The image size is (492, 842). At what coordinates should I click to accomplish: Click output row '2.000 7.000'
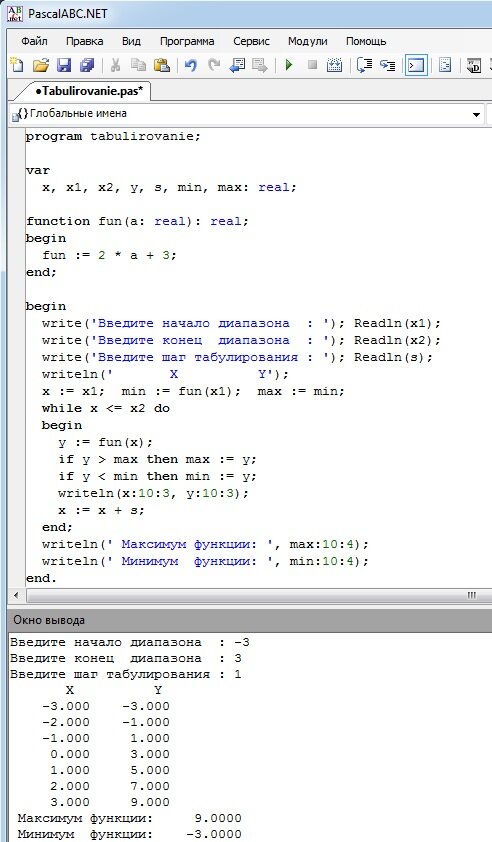[x=110, y=786]
